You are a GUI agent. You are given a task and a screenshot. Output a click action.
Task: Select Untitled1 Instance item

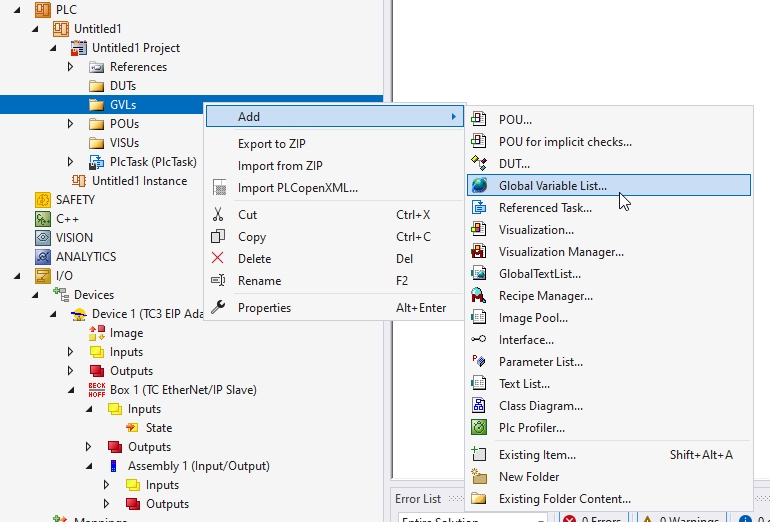(139, 181)
